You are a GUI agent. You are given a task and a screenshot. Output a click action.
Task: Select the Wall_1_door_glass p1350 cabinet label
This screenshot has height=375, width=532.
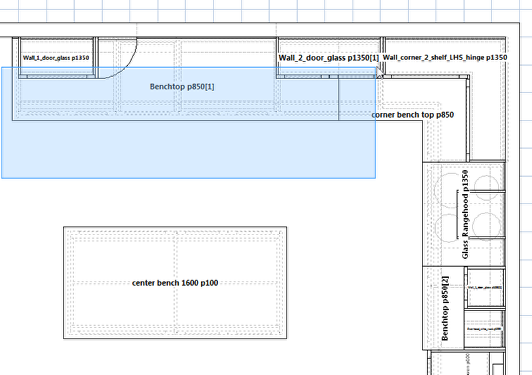point(56,58)
